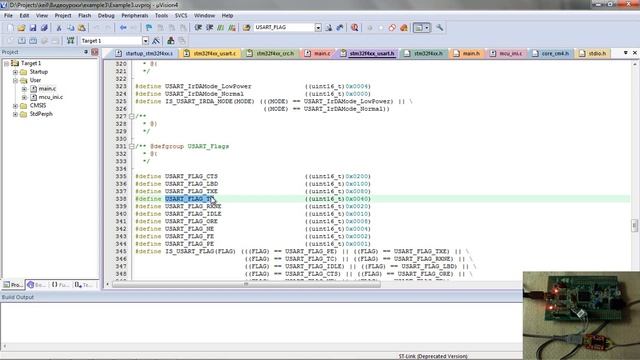Collapse the Target 1 tree node
640x360 pixels.
pyautogui.click(x=7, y=63)
